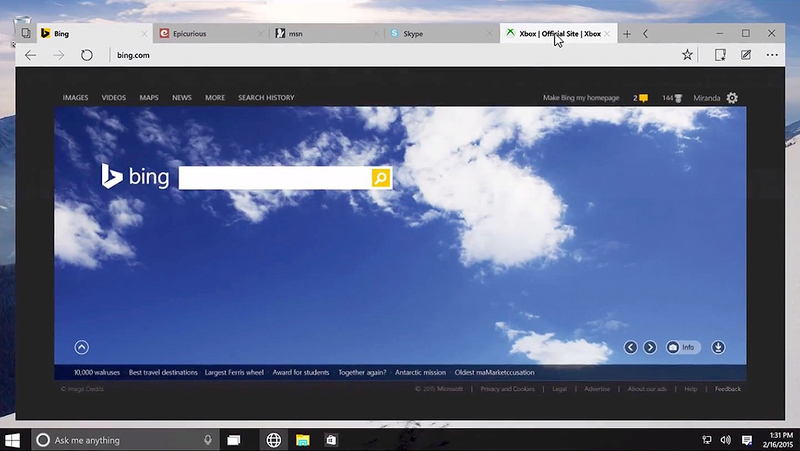Open the Store taskbar icon
800x451 pixels.
(331, 440)
